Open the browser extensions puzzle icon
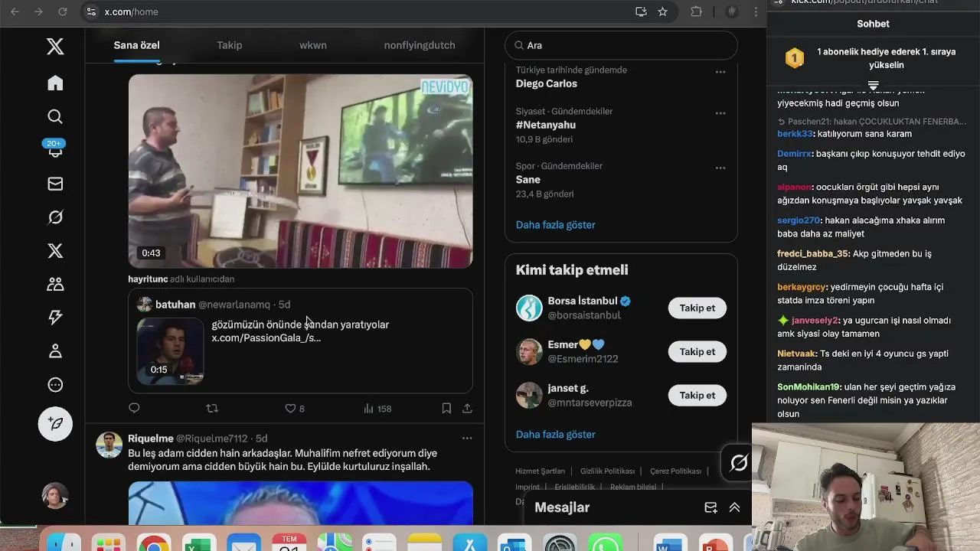This screenshot has height=551, width=980. coord(696,11)
